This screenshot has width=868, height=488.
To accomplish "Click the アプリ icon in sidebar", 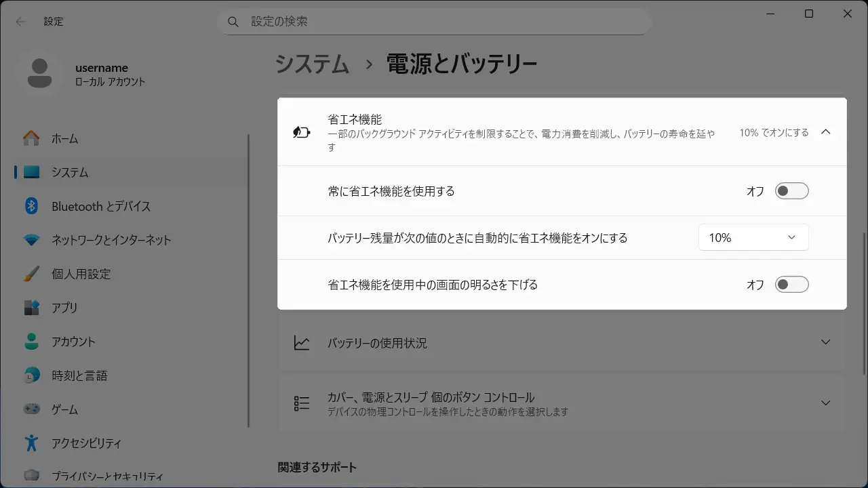I will point(31,308).
